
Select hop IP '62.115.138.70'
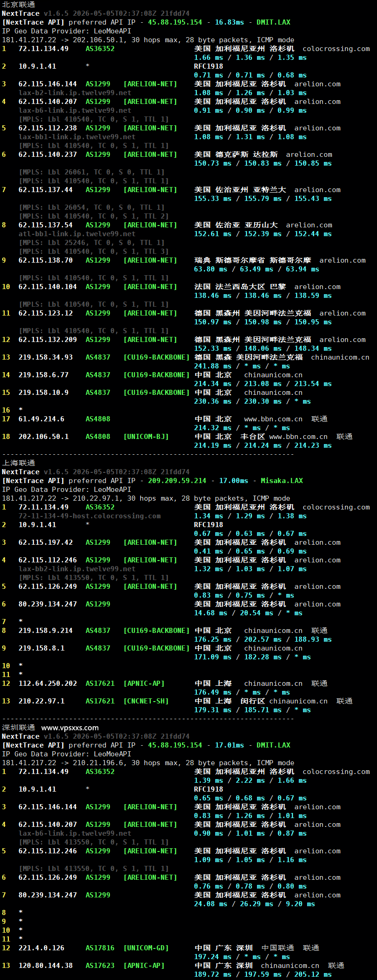coord(45,260)
